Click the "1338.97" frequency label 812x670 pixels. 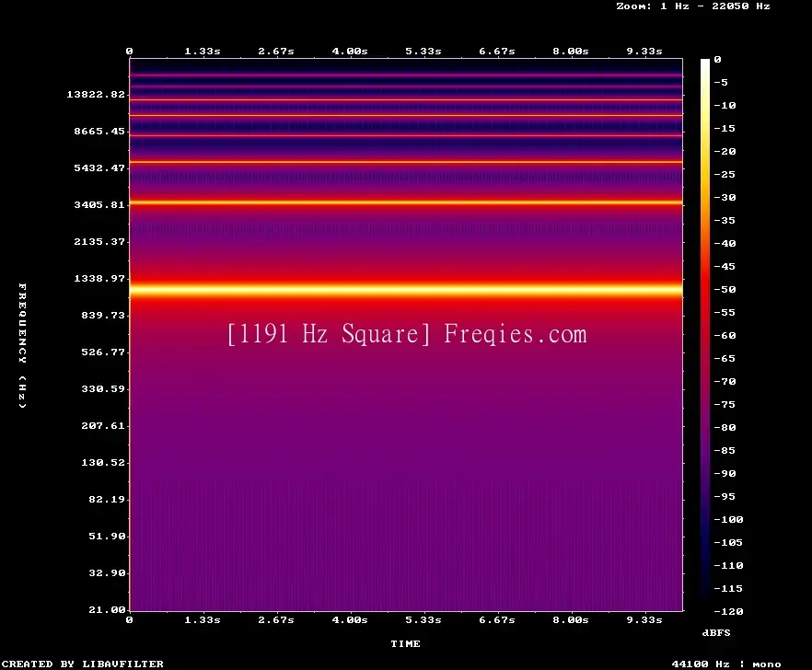point(99,278)
